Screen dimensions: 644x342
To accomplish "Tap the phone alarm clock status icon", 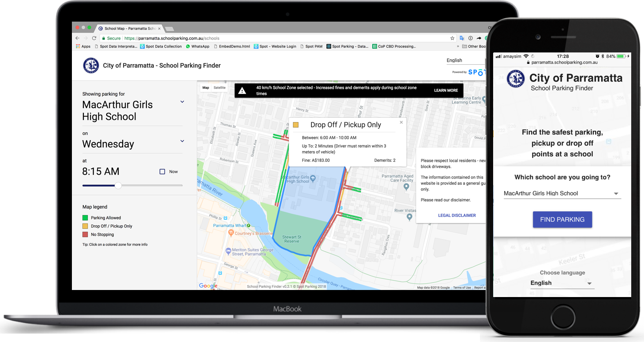I will click(x=597, y=56).
